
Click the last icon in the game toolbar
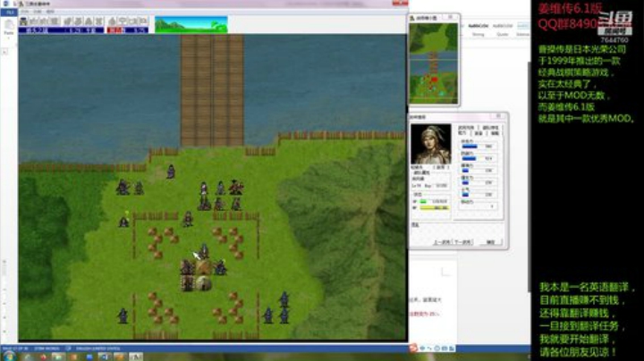pos(143,21)
